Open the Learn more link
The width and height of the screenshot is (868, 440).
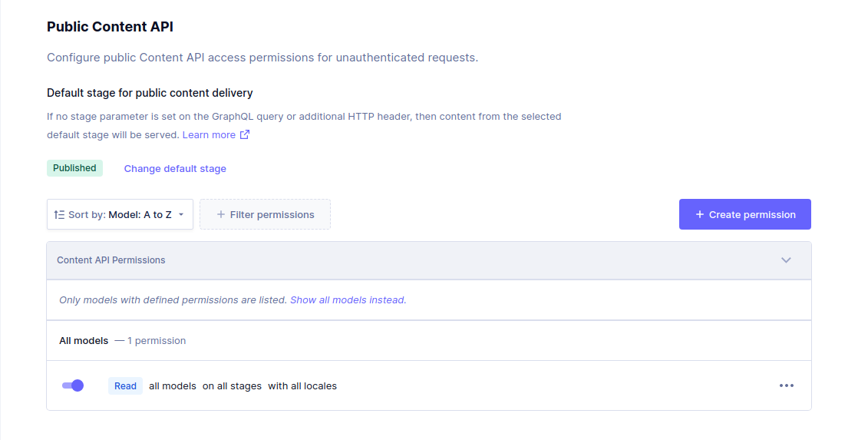[x=209, y=134]
